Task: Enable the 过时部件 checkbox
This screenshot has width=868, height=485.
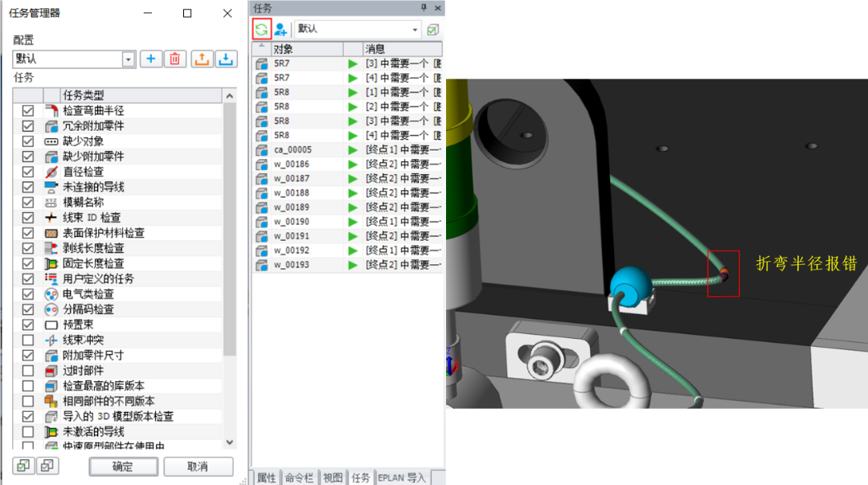Action: [27, 370]
